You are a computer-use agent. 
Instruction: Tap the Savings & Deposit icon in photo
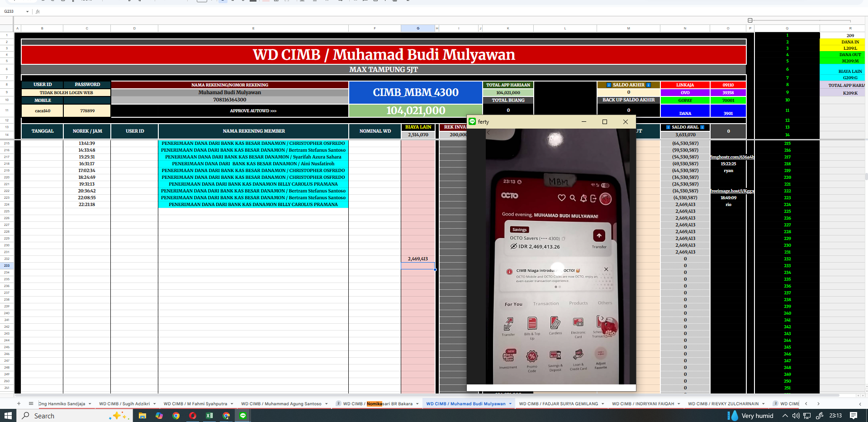(x=555, y=355)
